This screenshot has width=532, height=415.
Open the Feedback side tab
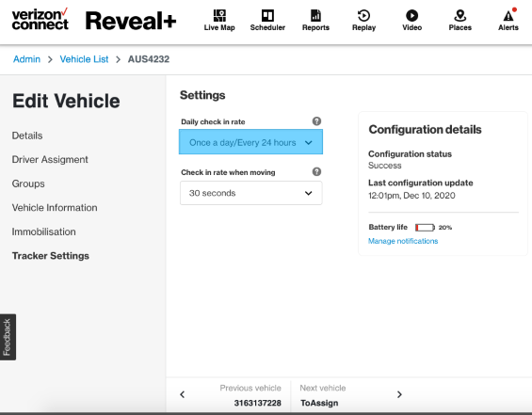pyautogui.click(x=8, y=337)
